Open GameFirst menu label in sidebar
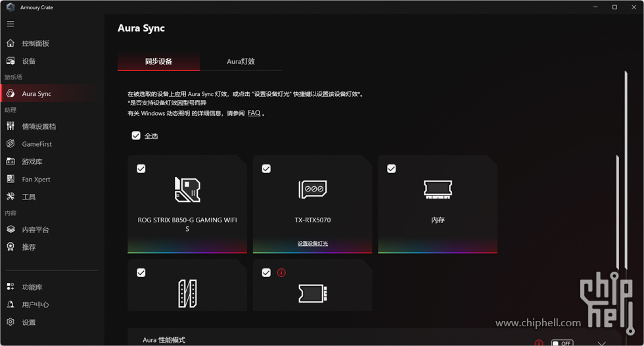The width and height of the screenshot is (644, 346). (37, 144)
